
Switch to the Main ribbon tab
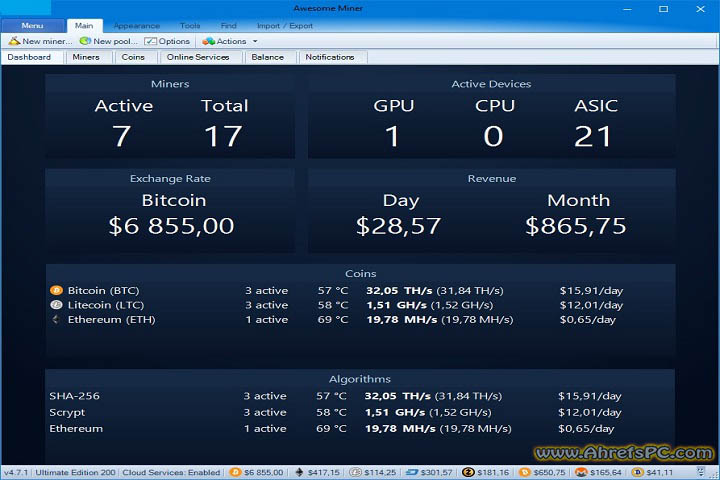(84, 26)
